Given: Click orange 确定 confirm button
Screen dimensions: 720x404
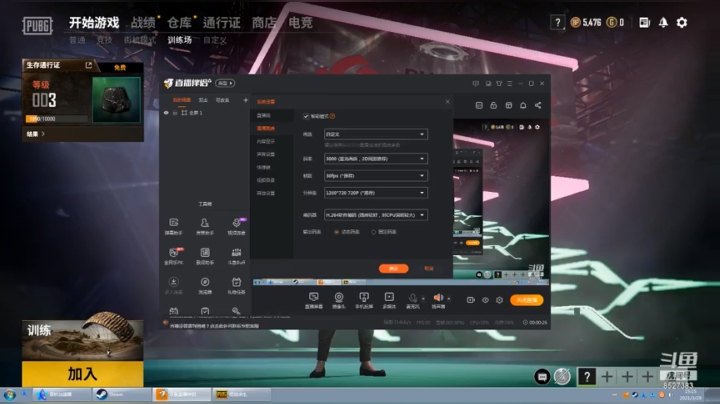Looking at the screenshot, I should (x=394, y=269).
